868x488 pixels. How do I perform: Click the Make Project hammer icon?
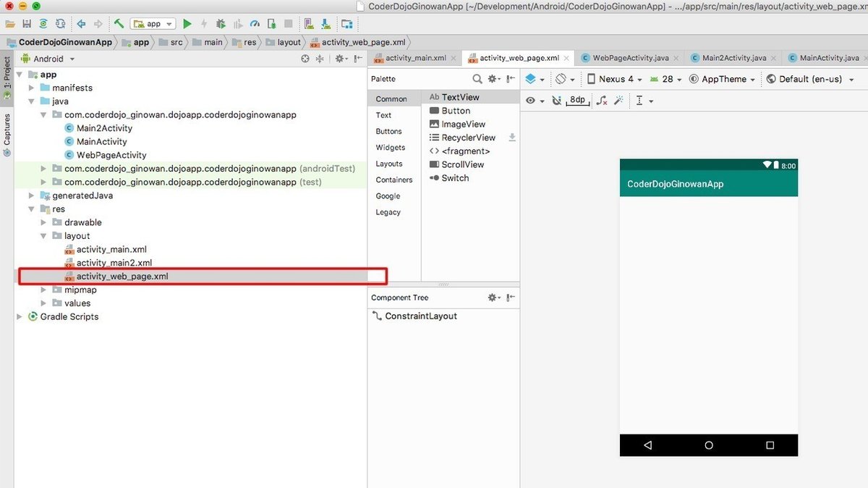click(x=119, y=24)
